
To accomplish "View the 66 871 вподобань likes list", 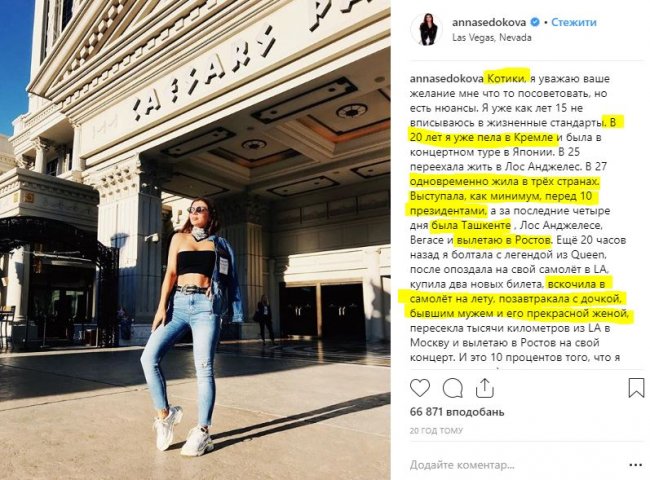I will [x=457, y=412].
